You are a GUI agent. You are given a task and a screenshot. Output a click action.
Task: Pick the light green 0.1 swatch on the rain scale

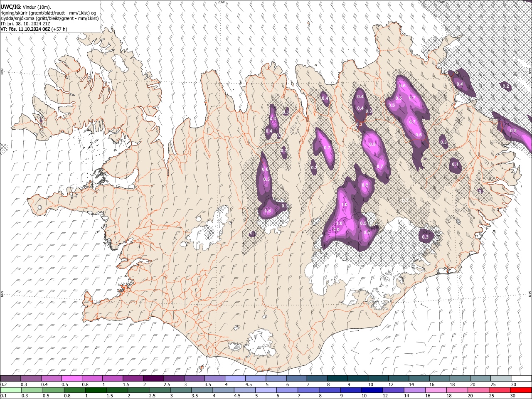coord(11,390)
